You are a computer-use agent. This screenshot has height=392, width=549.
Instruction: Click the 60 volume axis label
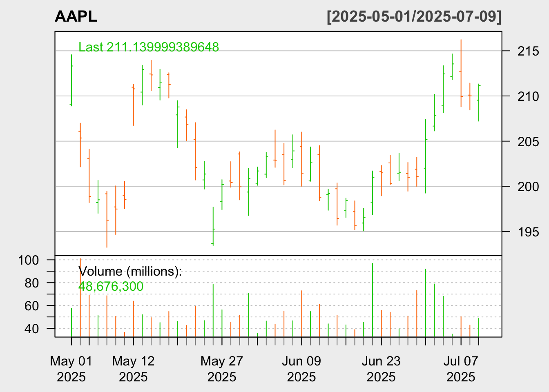(32, 306)
